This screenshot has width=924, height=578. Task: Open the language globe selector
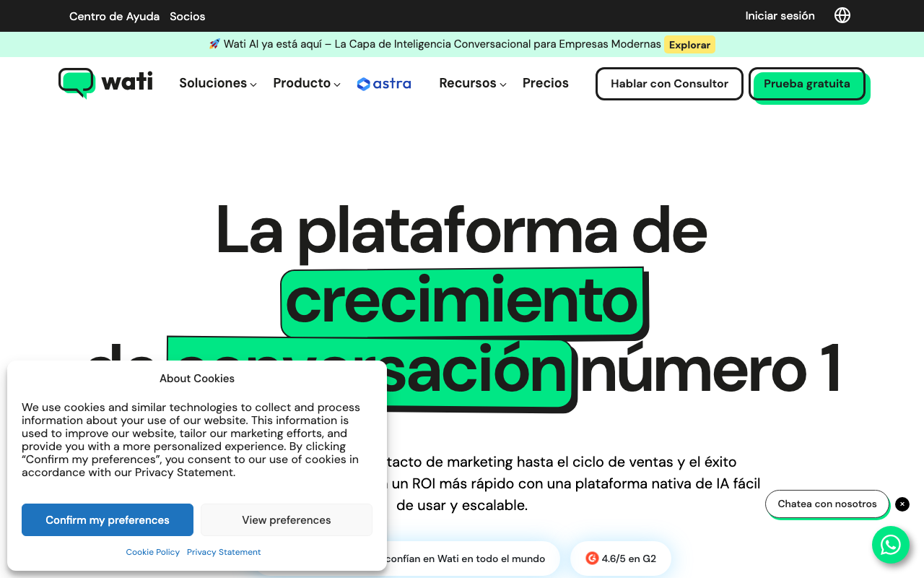(842, 15)
